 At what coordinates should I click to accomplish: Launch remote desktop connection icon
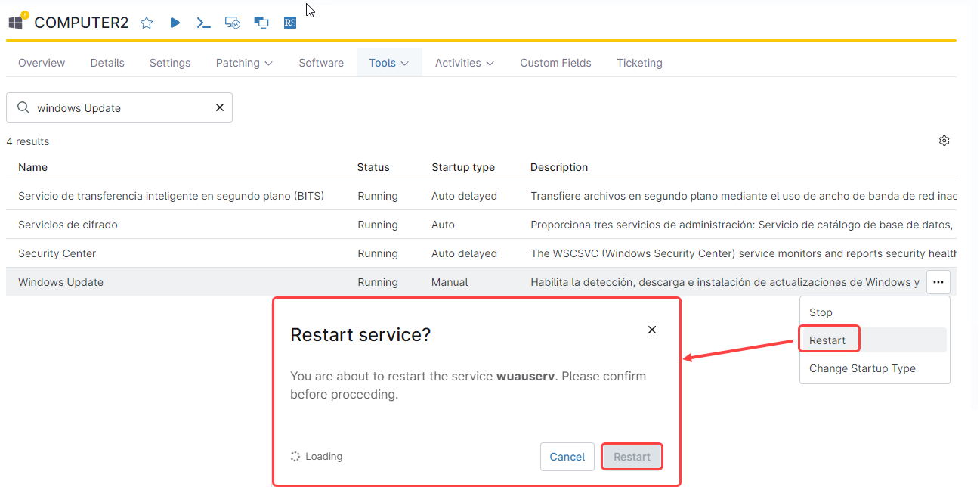click(233, 23)
